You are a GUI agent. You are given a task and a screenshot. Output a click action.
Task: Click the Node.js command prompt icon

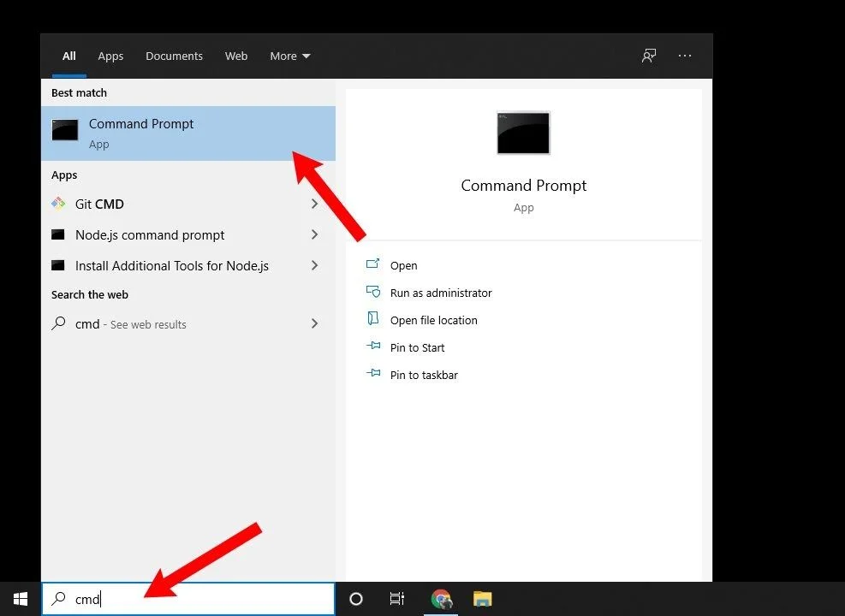[x=59, y=234]
